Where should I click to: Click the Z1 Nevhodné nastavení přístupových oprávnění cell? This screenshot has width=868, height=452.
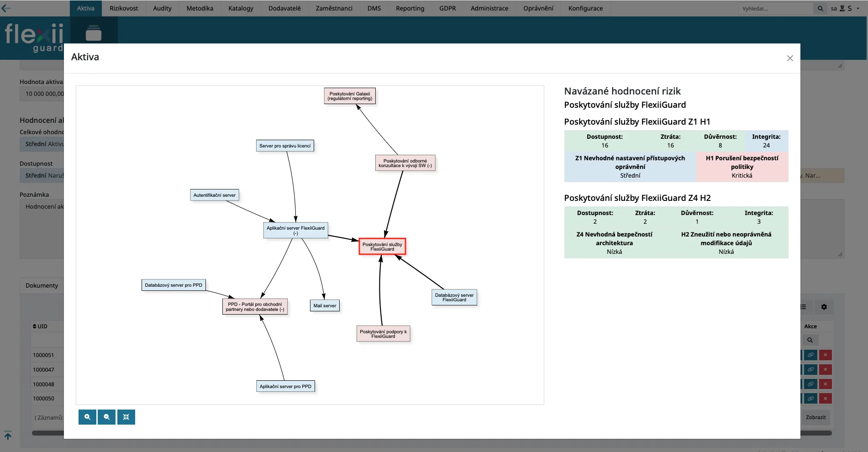(630, 167)
